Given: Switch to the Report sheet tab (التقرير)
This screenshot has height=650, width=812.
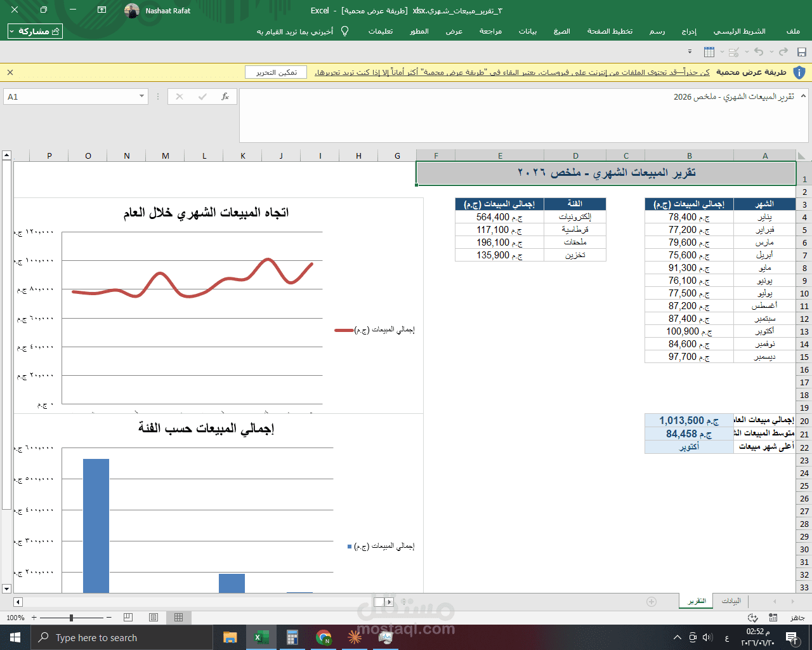Looking at the screenshot, I should pos(697,601).
